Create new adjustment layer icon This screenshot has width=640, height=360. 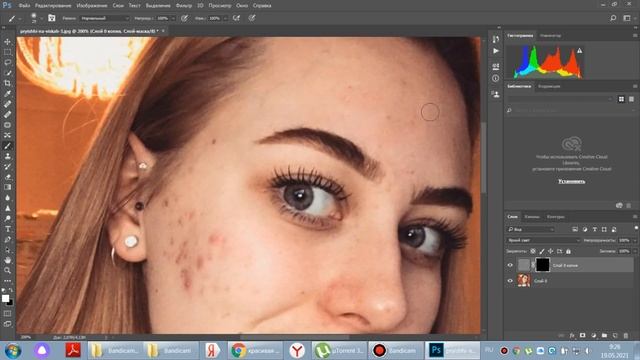click(593, 336)
